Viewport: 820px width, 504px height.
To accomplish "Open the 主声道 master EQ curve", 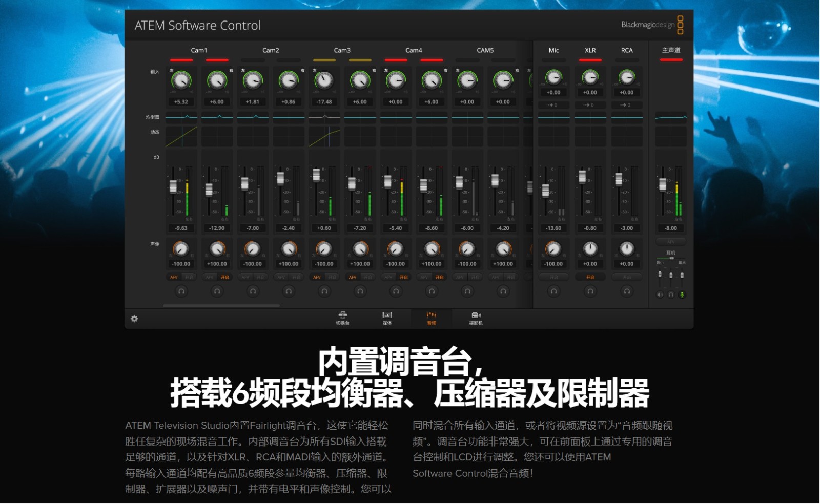I will click(x=671, y=117).
